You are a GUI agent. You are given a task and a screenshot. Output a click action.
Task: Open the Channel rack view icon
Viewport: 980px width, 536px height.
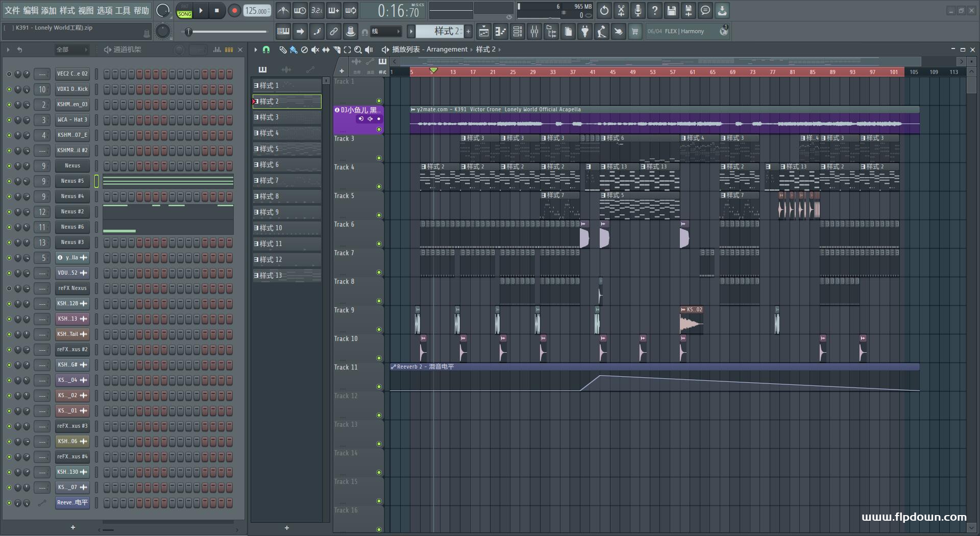(518, 31)
